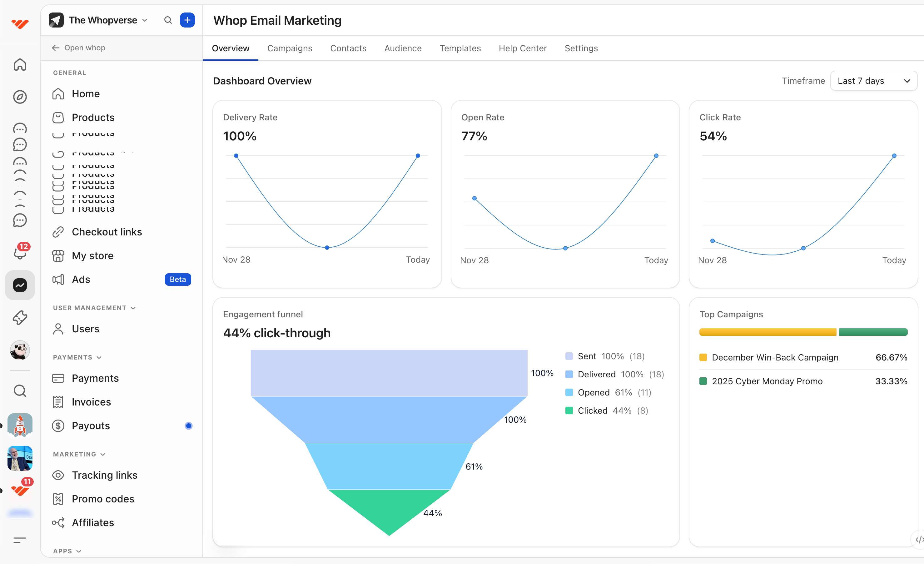Open the notifications bell with 12 badge
The image size is (924, 564).
point(20,252)
